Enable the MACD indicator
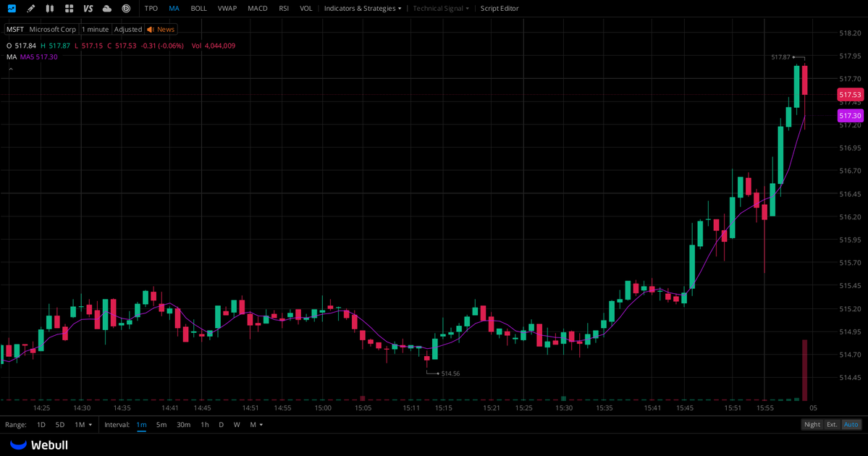868x456 pixels. 258,8
